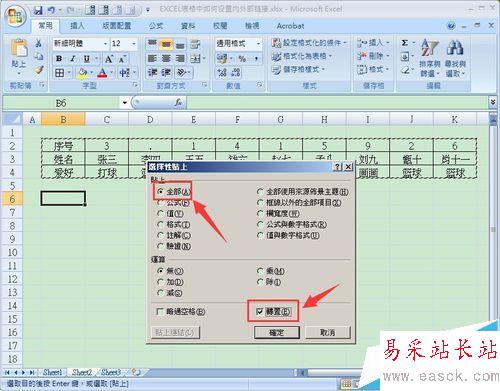Change text orientation
The height and width of the screenshot is (391, 500).
[182, 72]
